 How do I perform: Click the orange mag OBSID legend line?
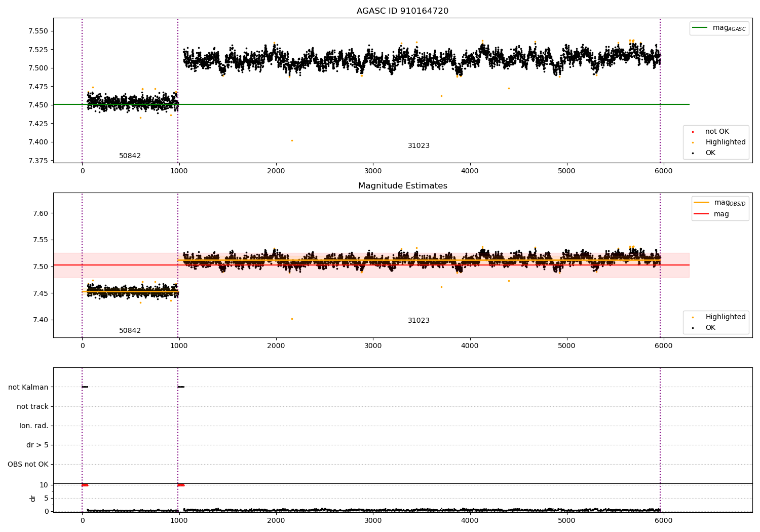tap(702, 203)
